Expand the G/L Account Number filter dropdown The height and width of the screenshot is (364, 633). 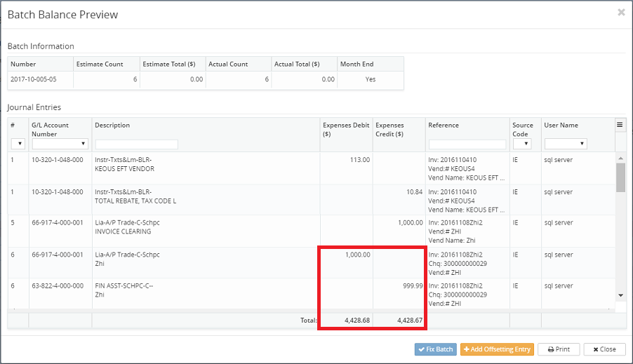point(60,144)
